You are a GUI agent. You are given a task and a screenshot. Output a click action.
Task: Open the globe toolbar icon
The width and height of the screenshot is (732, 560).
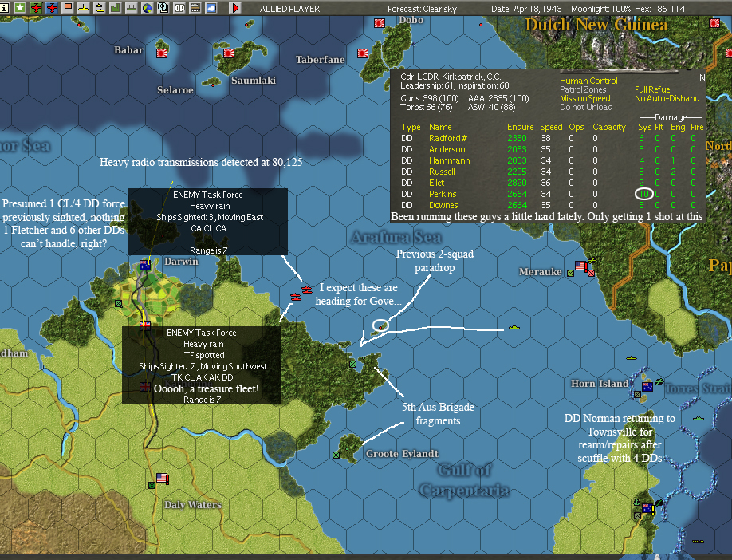(x=147, y=7)
